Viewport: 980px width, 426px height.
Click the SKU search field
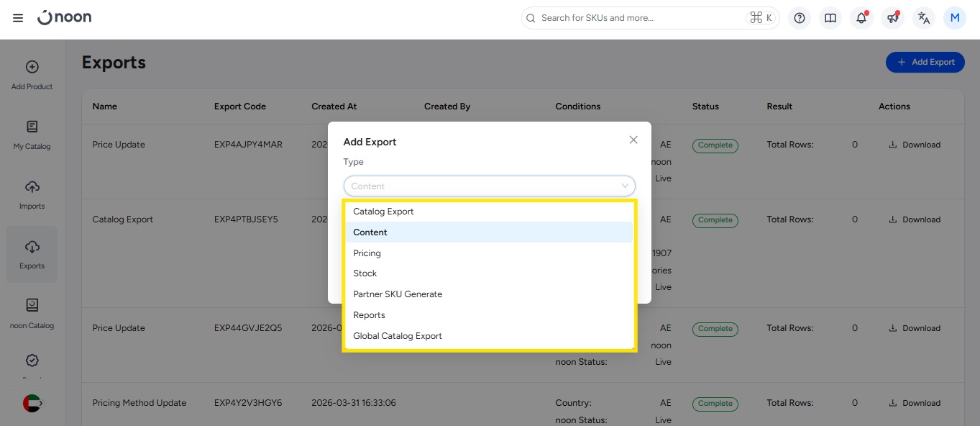[x=640, y=18]
